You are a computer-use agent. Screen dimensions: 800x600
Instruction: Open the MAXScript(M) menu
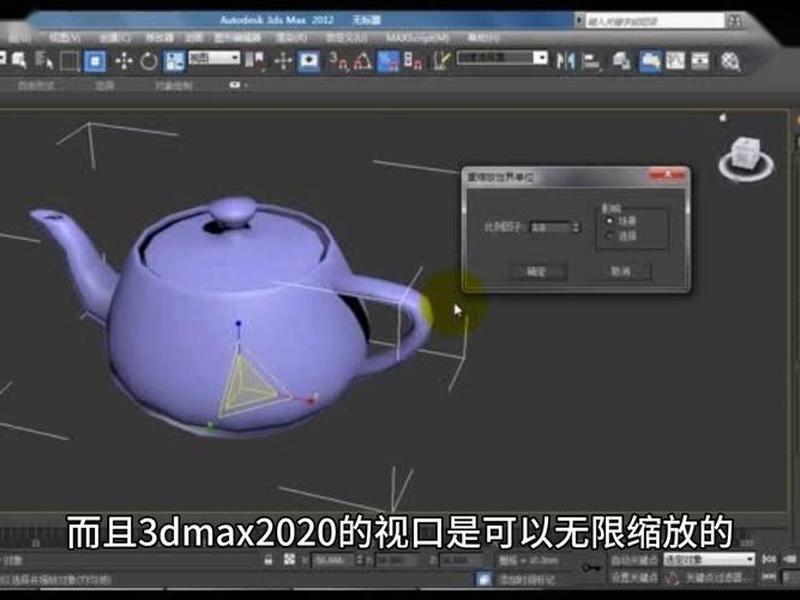coord(417,38)
